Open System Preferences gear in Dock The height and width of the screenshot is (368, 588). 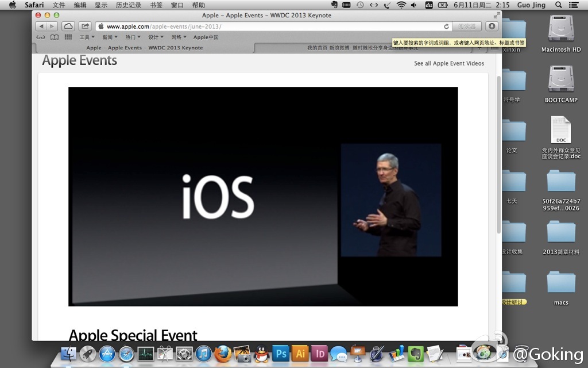pos(184,354)
